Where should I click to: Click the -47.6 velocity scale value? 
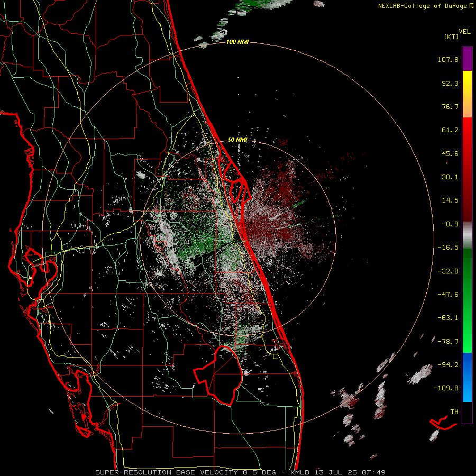tap(448, 295)
